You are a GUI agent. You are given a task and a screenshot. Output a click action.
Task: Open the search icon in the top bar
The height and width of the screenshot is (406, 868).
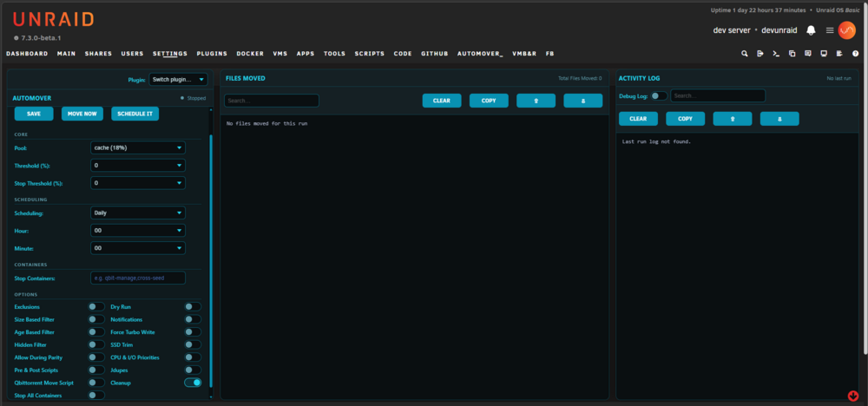[745, 54]
